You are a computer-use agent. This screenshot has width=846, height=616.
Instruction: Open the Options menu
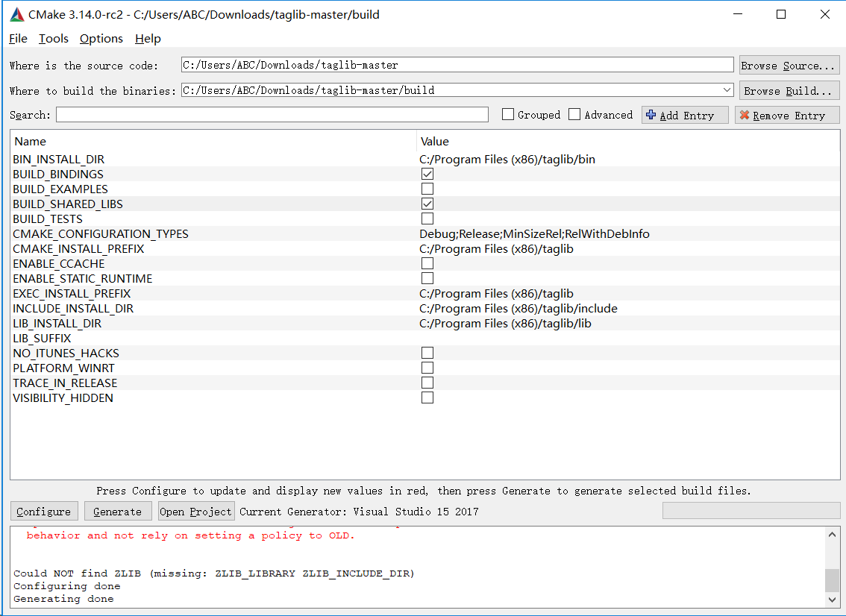[101, 38]
